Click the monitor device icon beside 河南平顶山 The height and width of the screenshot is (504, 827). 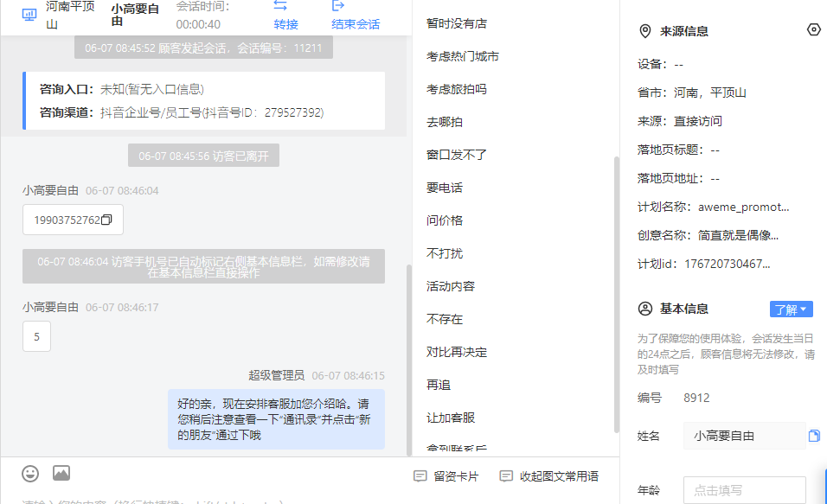click(29, 15)
